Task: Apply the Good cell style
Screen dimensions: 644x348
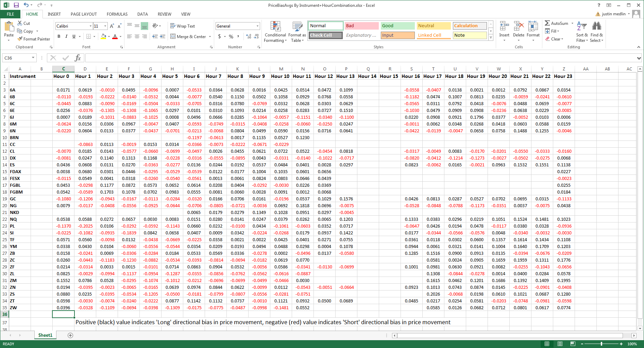Action: coord(398,26)
